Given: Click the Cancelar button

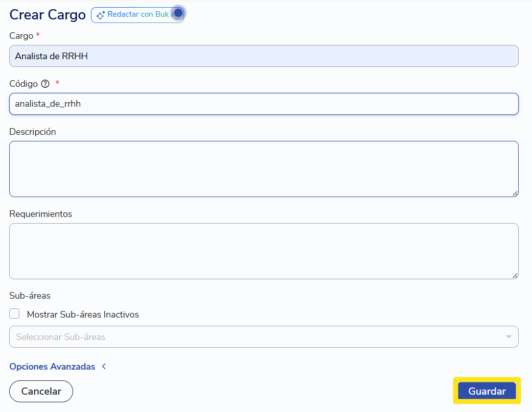Looking at the screenshot, I should [41, 392].
